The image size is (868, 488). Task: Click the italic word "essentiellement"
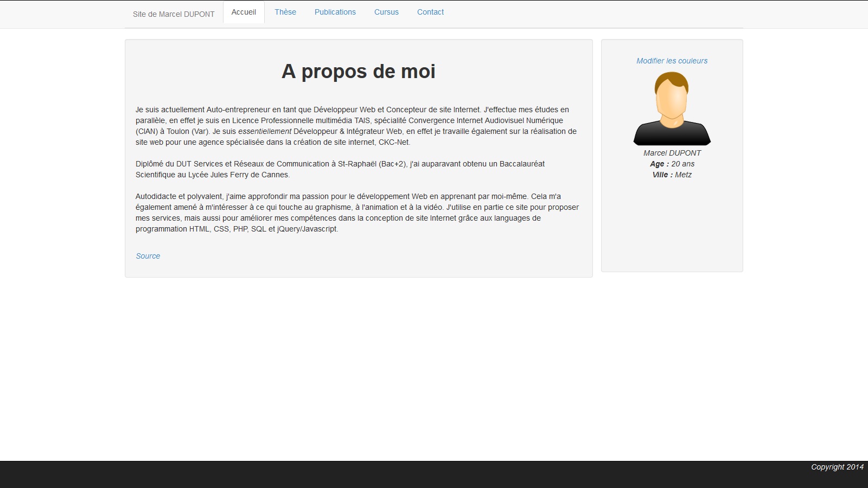[x=265, y=131]
